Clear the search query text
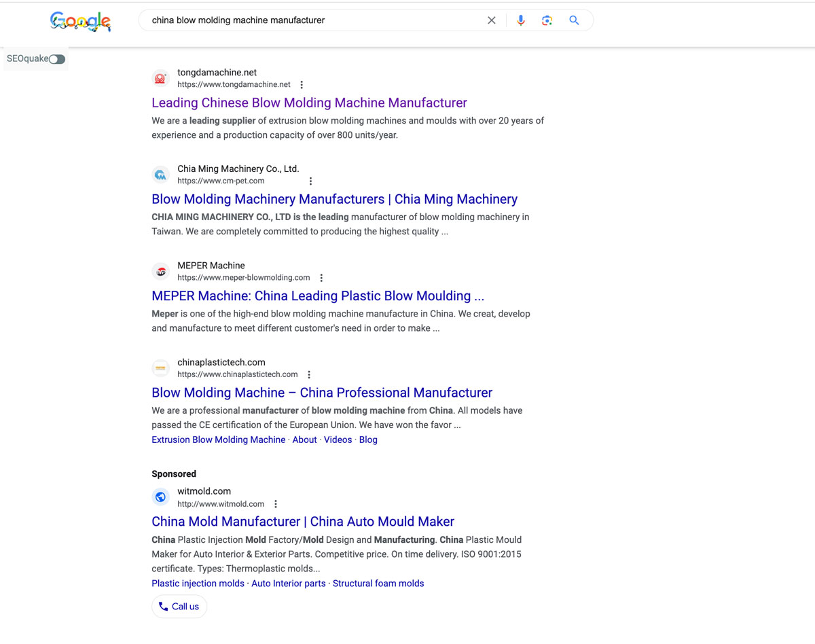815x644 pixels. pyautogui.click(x=492, y=20)
